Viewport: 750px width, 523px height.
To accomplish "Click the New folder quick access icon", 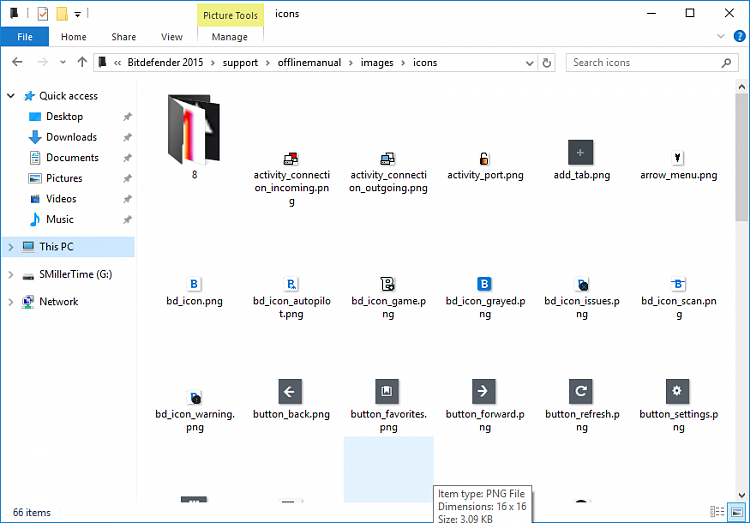I will (x=62, y=14).
